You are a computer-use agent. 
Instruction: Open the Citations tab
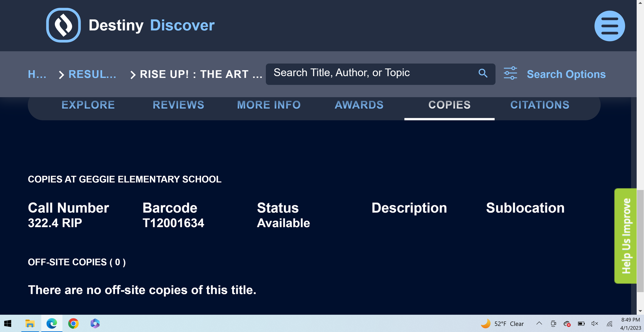(x=540, y=105)
